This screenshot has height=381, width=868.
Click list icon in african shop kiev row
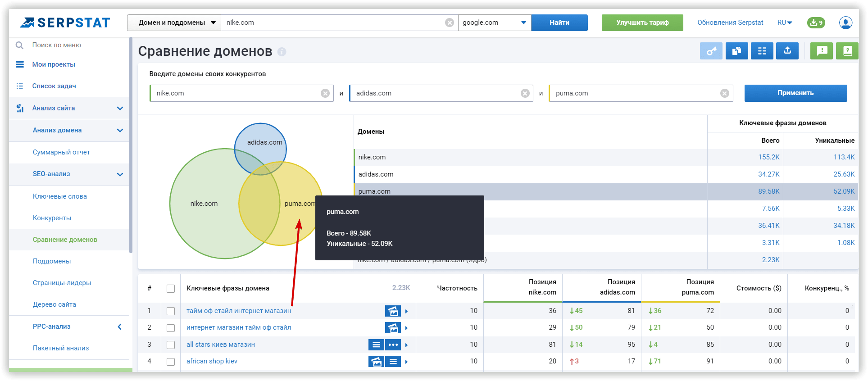click(x=393, y=362)
